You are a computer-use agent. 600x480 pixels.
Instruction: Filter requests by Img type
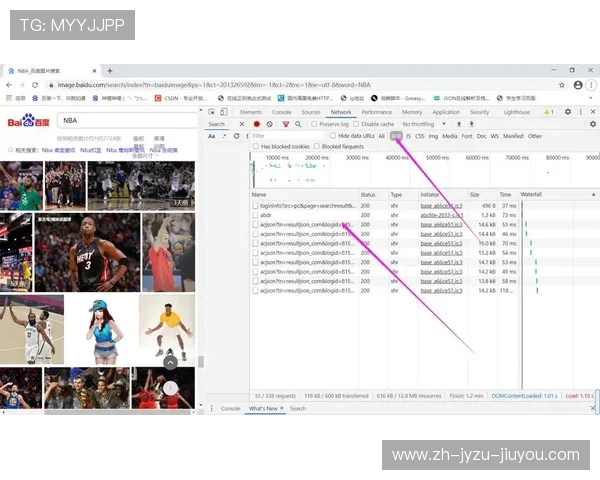pyautogui.click(x=433, y=136)
